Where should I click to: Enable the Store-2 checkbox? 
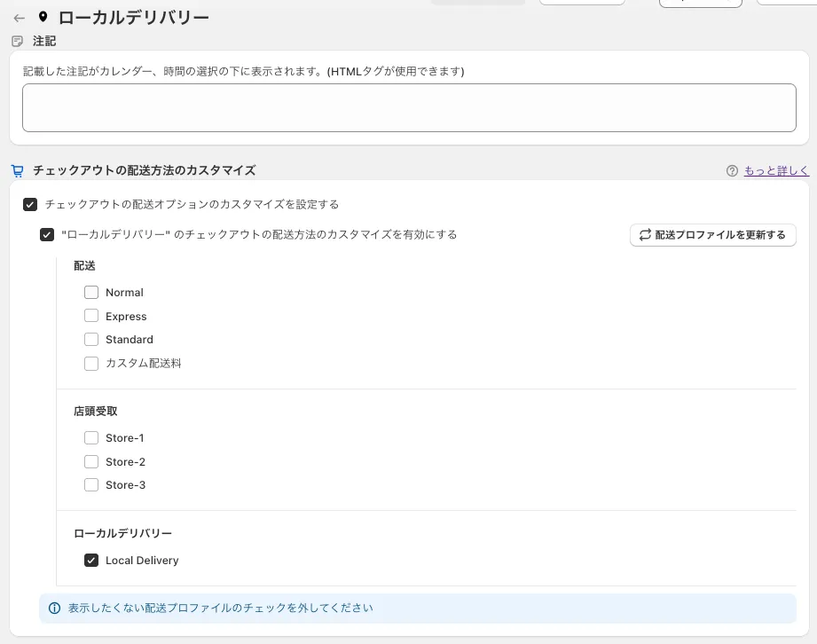pos(91,462)
